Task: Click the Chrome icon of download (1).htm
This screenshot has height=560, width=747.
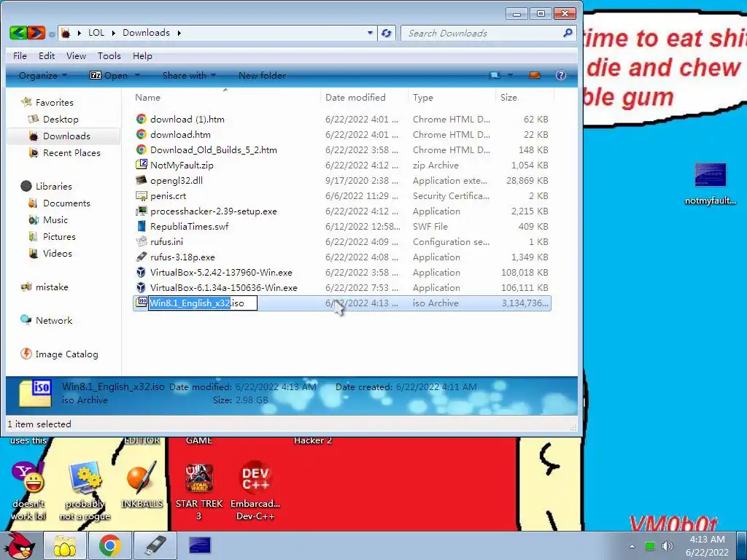Action: click(x=141, y=119)
